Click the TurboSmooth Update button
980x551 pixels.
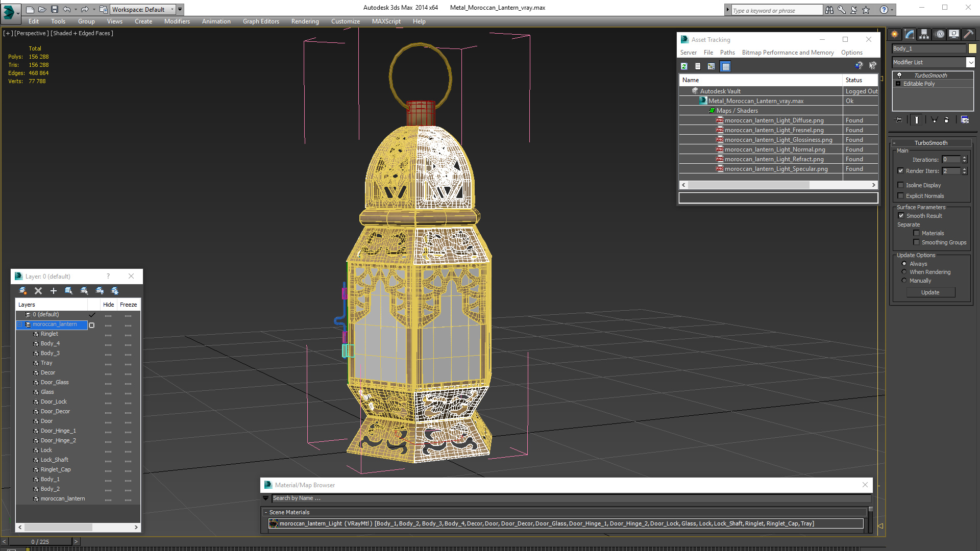[930, 292]
